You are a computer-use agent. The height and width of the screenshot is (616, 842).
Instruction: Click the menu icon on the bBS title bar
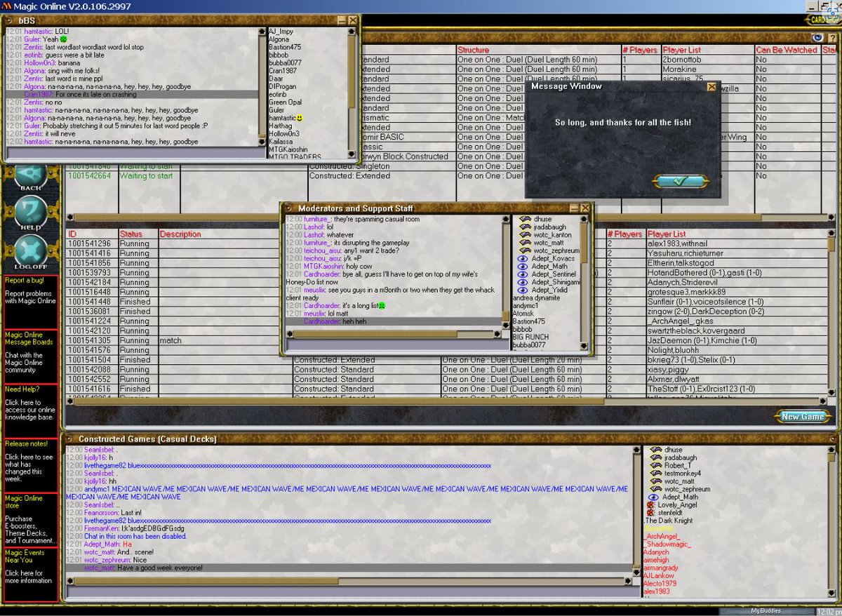click(10, 20)
